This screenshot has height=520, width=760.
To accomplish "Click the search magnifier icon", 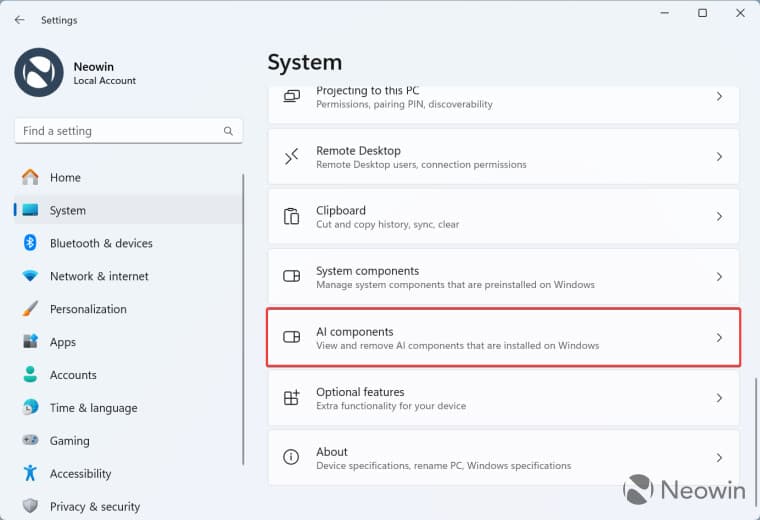I will [x=228, y=131].
